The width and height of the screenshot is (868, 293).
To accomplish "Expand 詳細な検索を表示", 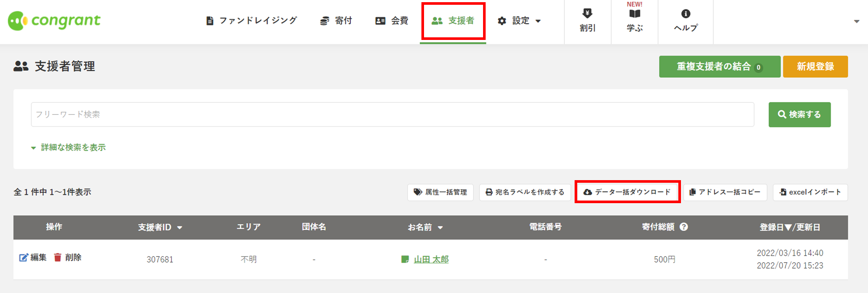I will coord(69,148).
